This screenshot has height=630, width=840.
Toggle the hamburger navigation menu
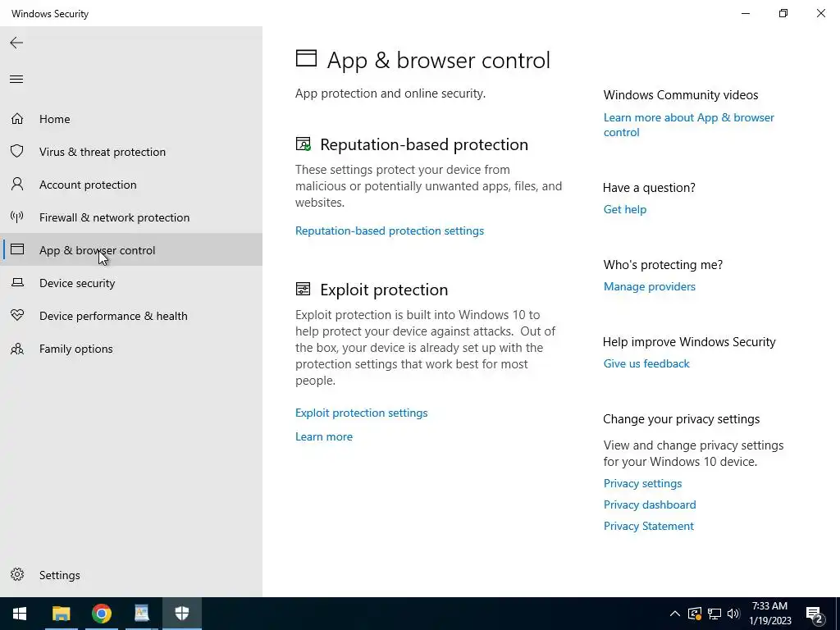point(16,80)
